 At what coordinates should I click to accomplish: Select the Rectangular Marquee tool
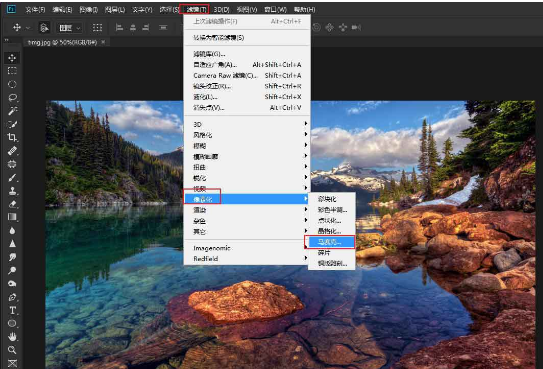click(x=12, y=71)
